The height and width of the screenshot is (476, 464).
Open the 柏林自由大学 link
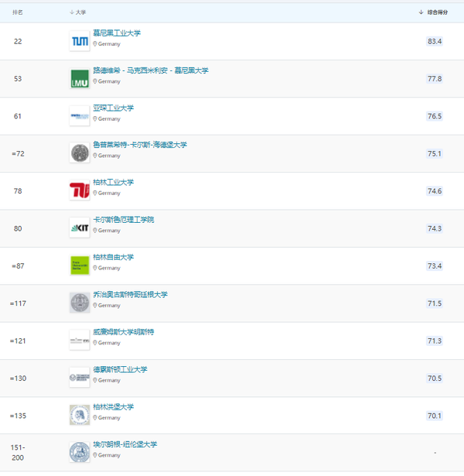pyautogui.click(x=113, y=257)
